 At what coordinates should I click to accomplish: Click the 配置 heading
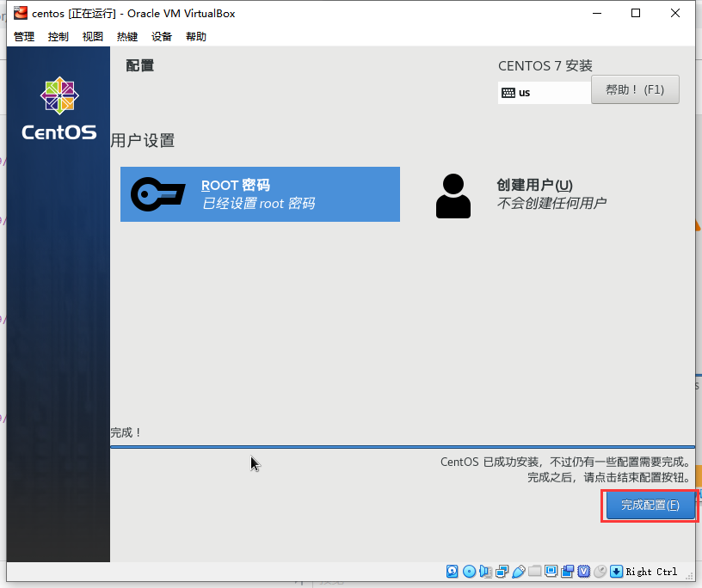coord(139,66)
